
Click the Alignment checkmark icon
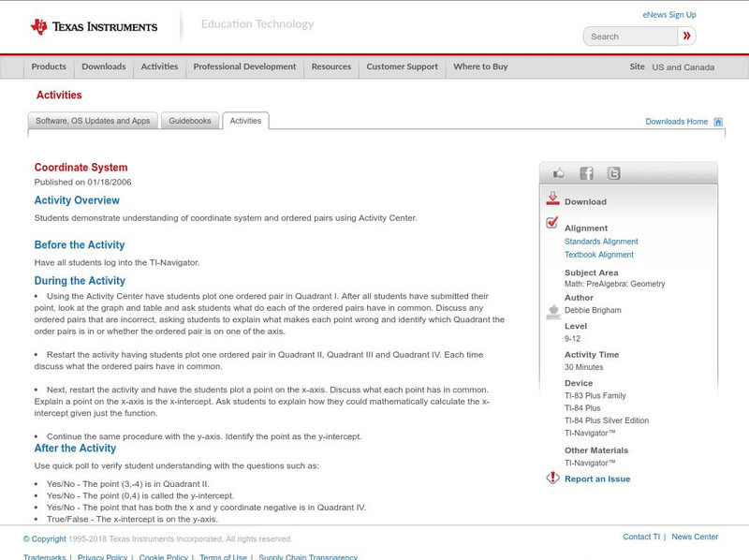coord(552,222)
